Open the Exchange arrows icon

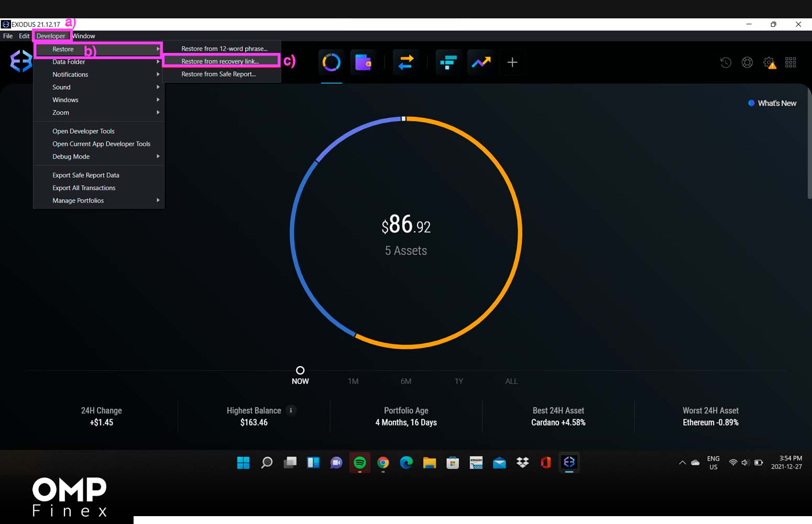coord(406,62)
